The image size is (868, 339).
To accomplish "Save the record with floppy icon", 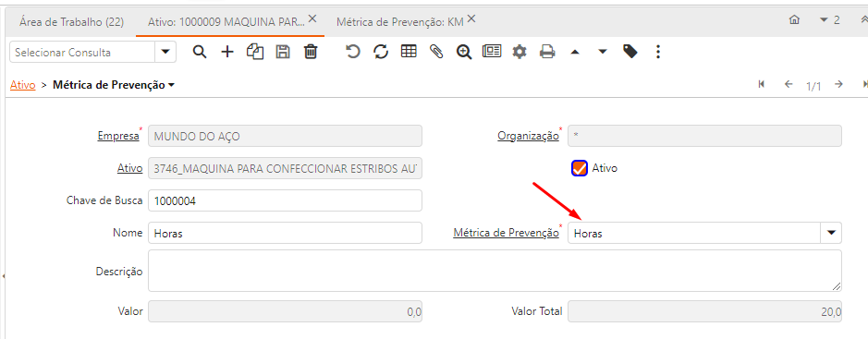I will coord(283,52).
